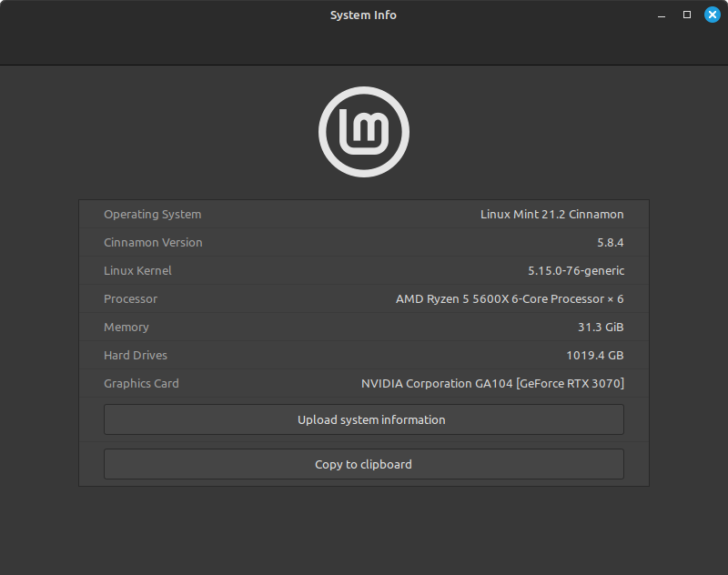
Task: Select the Processor row
Action: point(364,298)
